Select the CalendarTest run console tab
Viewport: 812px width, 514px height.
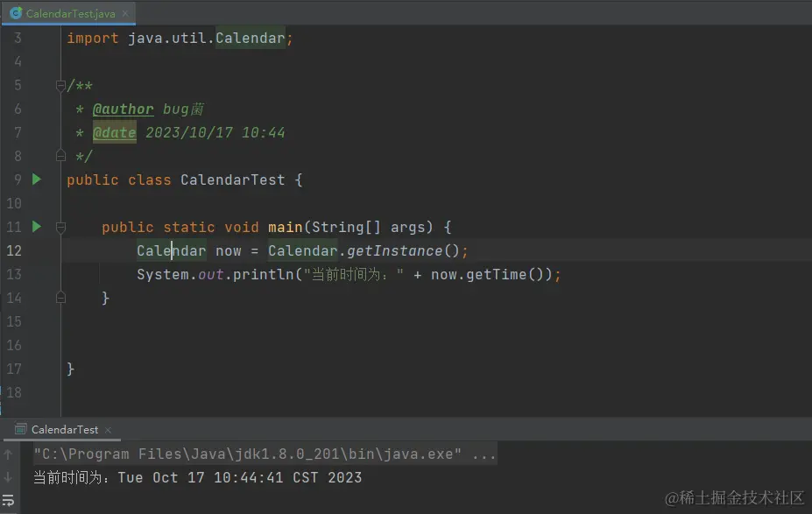click(65, 430)
